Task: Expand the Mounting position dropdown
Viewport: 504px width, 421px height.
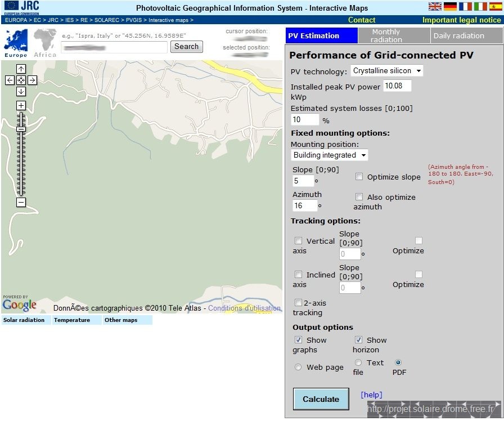Action: [330, 155]
